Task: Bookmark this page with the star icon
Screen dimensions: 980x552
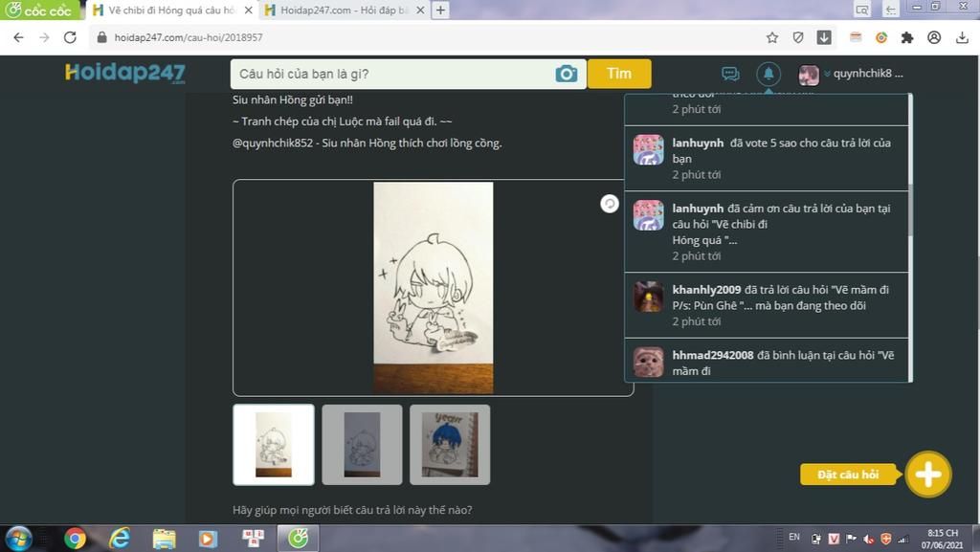Action: (772, 37)
